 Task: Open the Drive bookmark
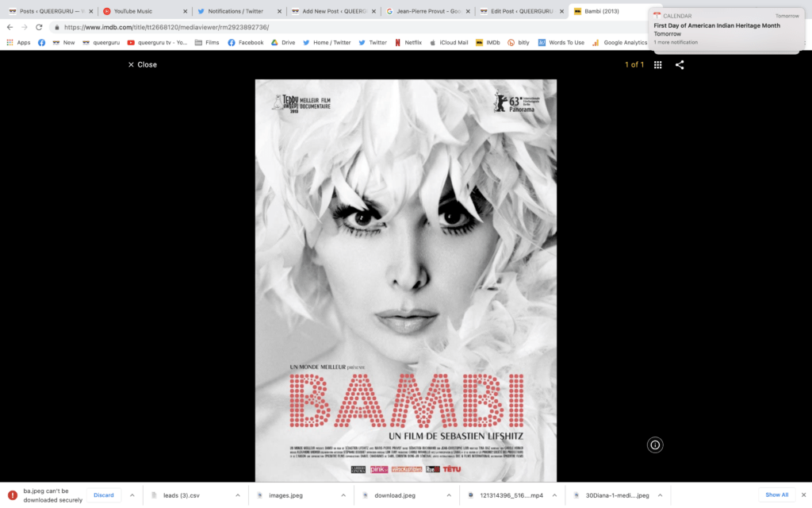283,43
